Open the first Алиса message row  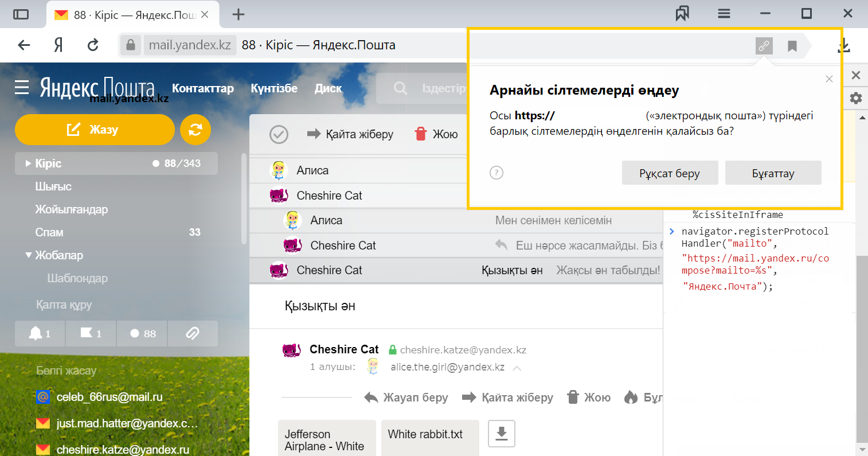(x=358, y=170)
